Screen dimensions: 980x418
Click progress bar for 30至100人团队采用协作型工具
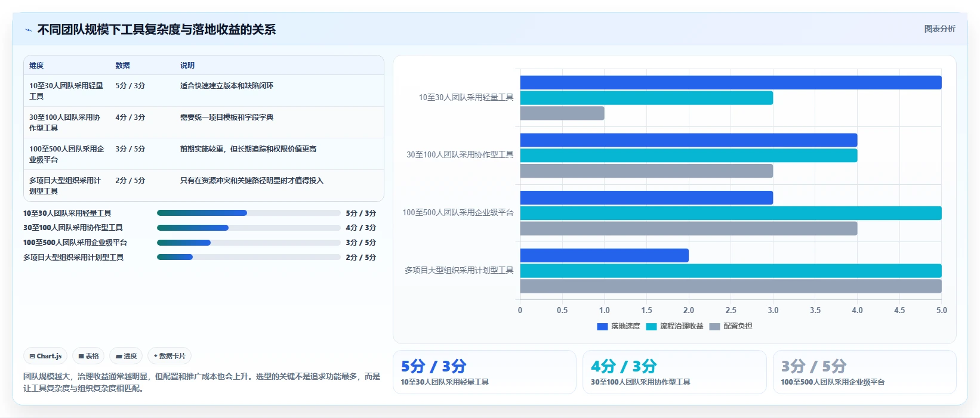pos(248,228)
